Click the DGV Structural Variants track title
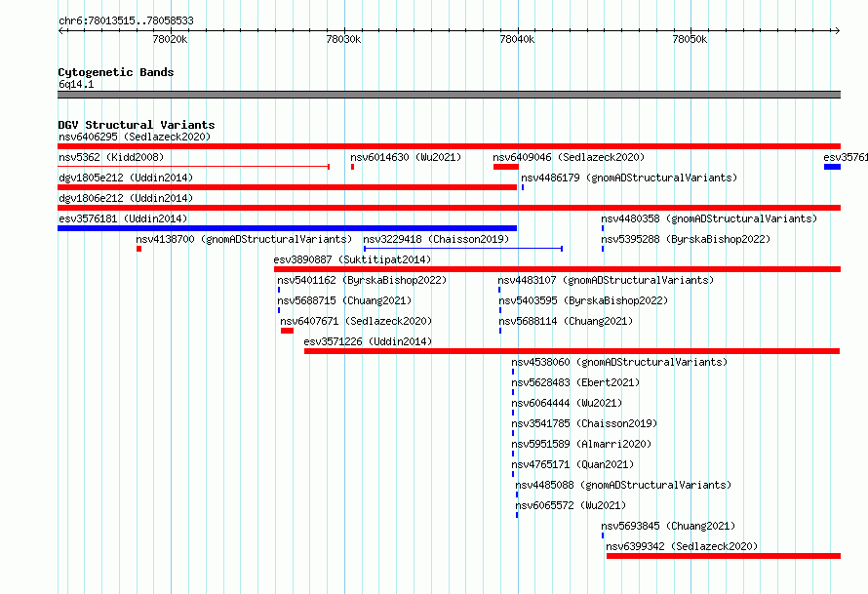The width and height of the screenshot is (868, 594). point(137,125)
